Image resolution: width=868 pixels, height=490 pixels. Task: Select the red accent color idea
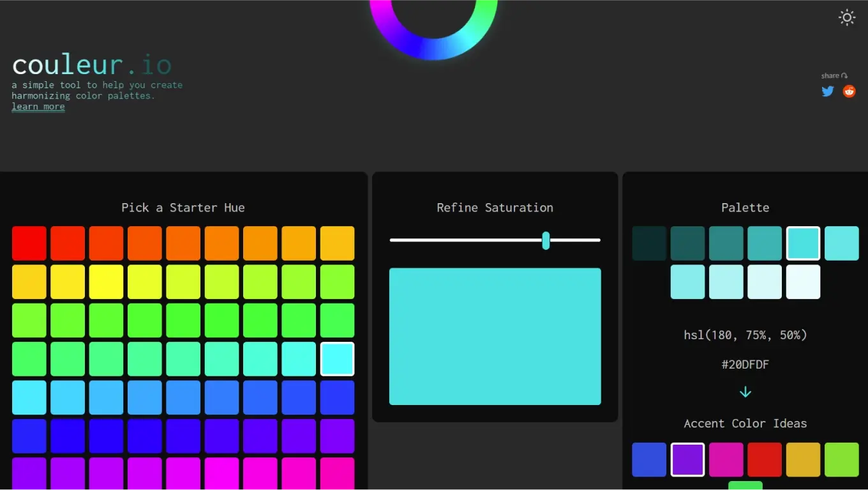(x=765, y=460)
